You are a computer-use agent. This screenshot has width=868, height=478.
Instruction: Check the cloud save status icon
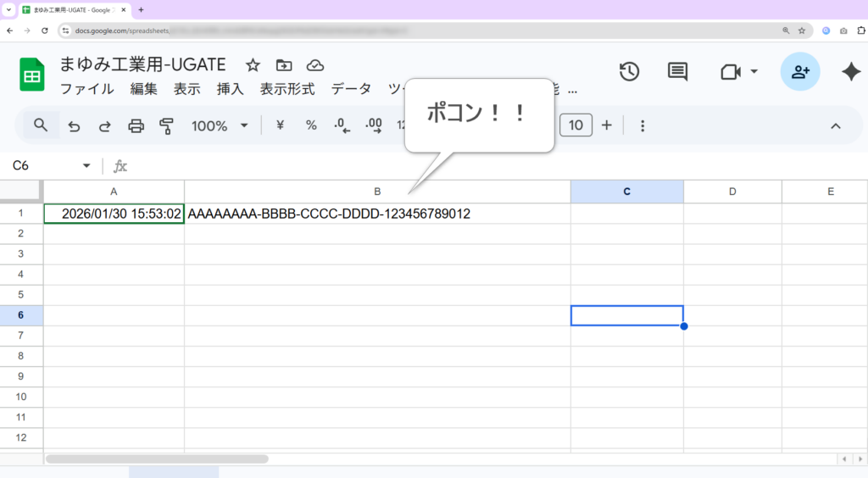click(x=315, y=65)
